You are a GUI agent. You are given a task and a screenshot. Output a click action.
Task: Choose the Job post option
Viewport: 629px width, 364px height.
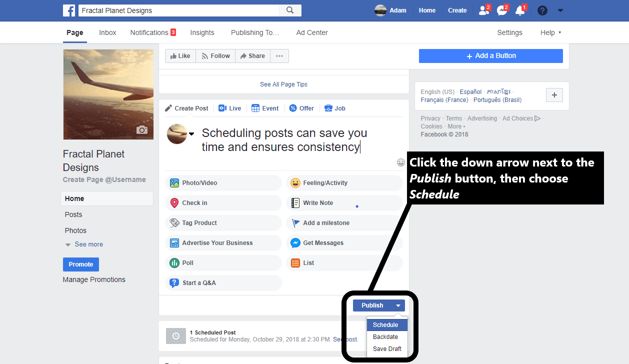(335, 108)
